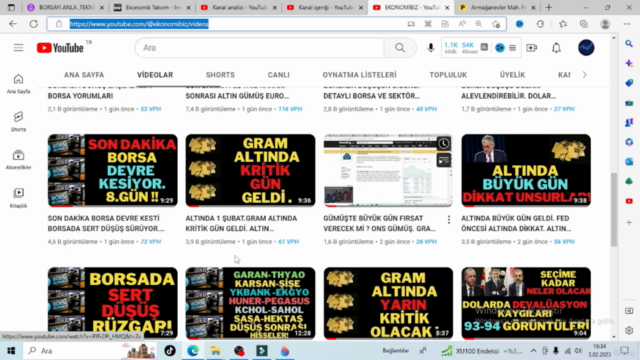This screenshot has width=640, height=360.
Task: Go to Ana Sayfa in sidebar
Action: [x=18, y=84]
